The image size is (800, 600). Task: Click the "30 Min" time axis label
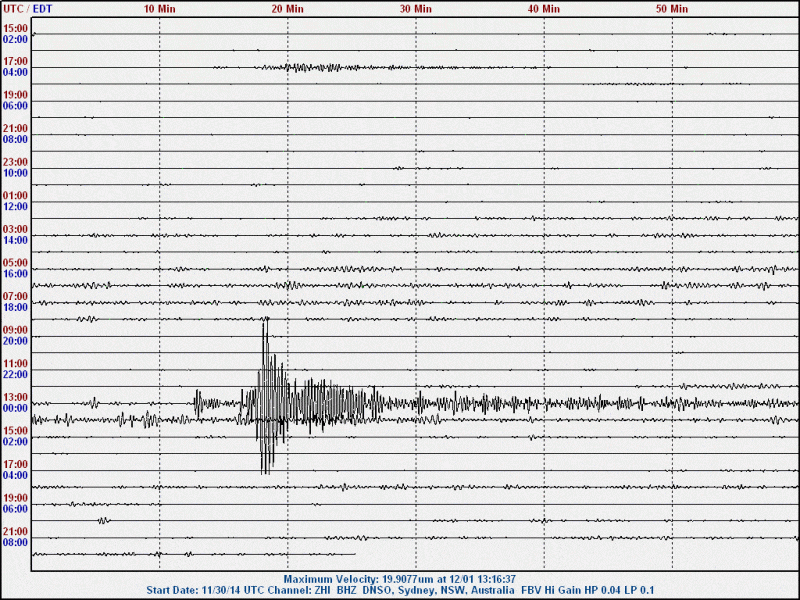coord(415,9)
